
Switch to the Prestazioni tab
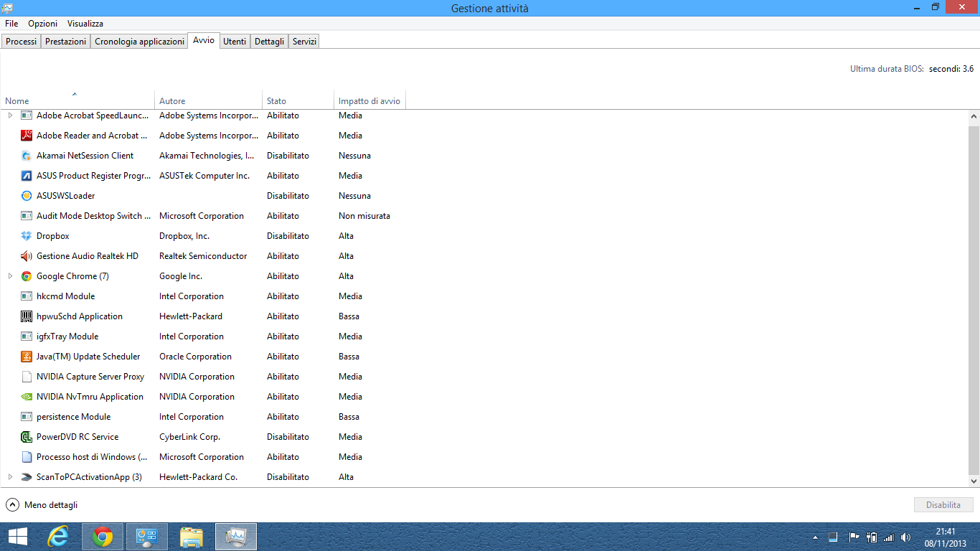66,42
